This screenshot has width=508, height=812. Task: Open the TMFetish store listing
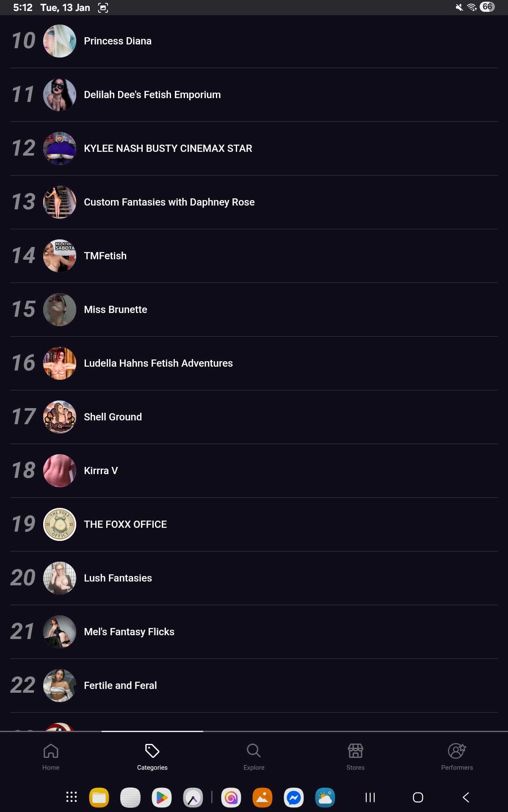(105, 256)
